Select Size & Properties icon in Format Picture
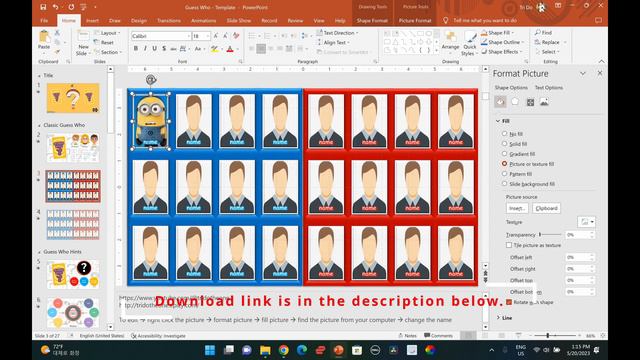The height and width of the screenshot is (360, 640). 530,102
